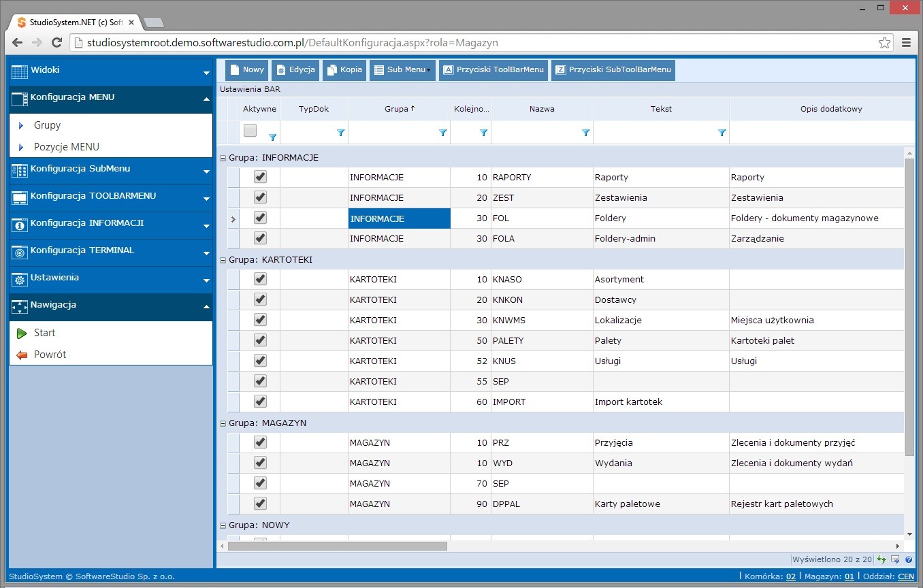Click the filter icon under Nazwa column
Screen dimensions: 923x588
[x=585, y=133]
